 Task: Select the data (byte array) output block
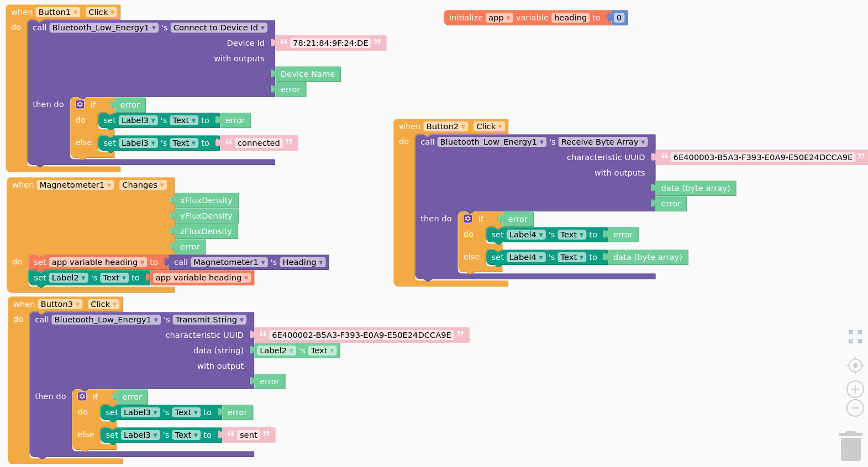695,188
